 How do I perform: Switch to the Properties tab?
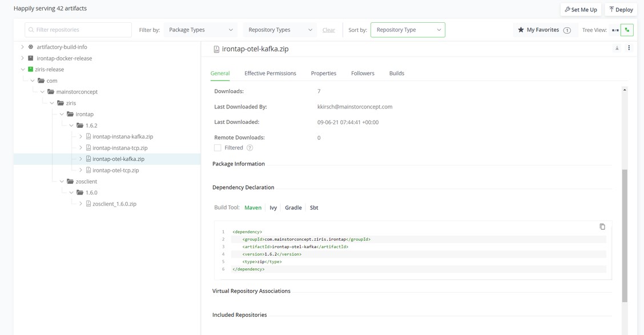pyautogui.click(x=324, y=74)
